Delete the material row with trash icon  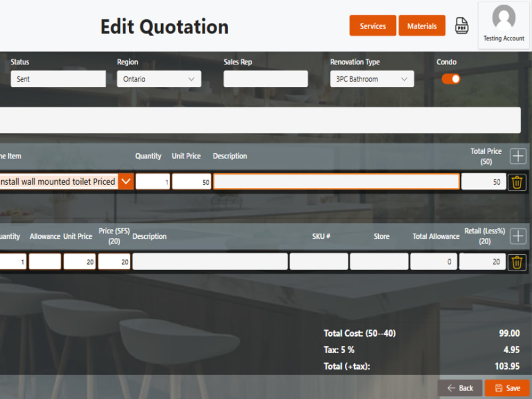(x=517, y=262)
